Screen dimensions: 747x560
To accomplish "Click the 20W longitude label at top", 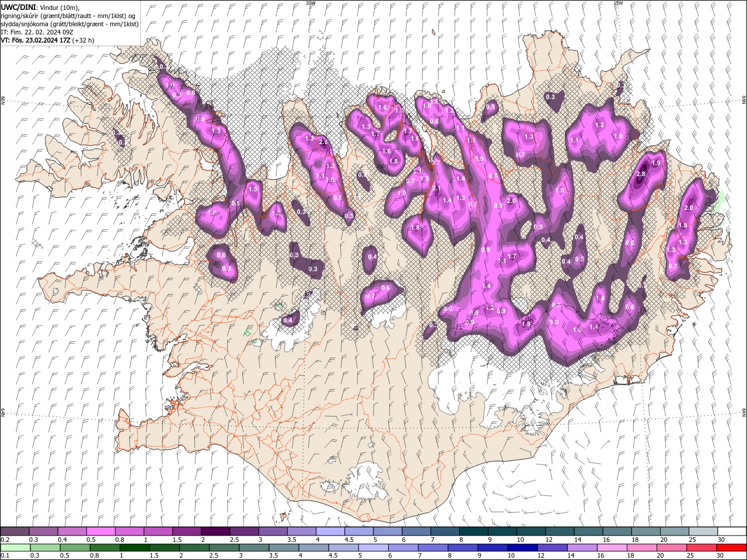I will (310, 3).
